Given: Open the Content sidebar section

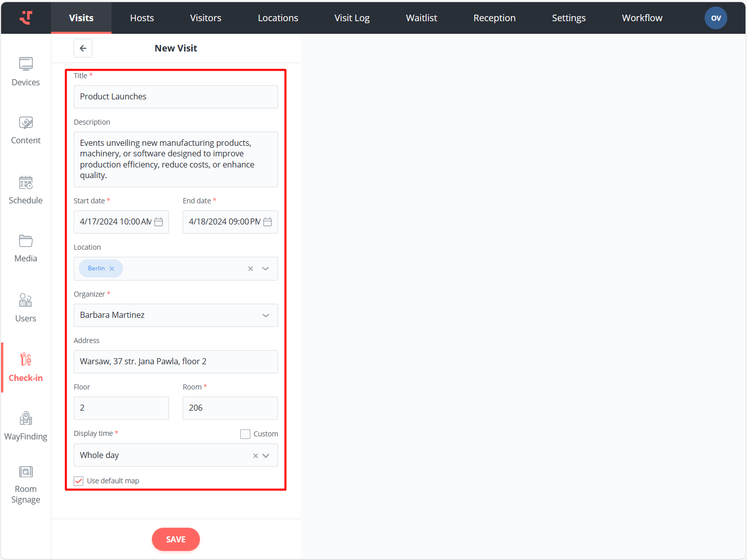Looking at the screenshot, I should (x=26, y=130).
